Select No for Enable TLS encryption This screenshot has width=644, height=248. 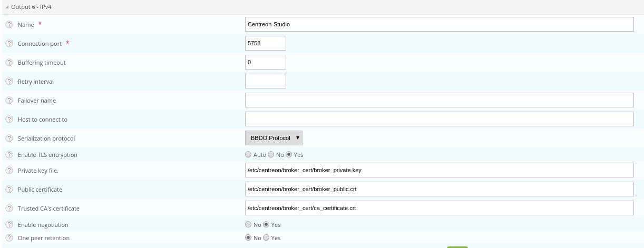click(x=271, y=155)
